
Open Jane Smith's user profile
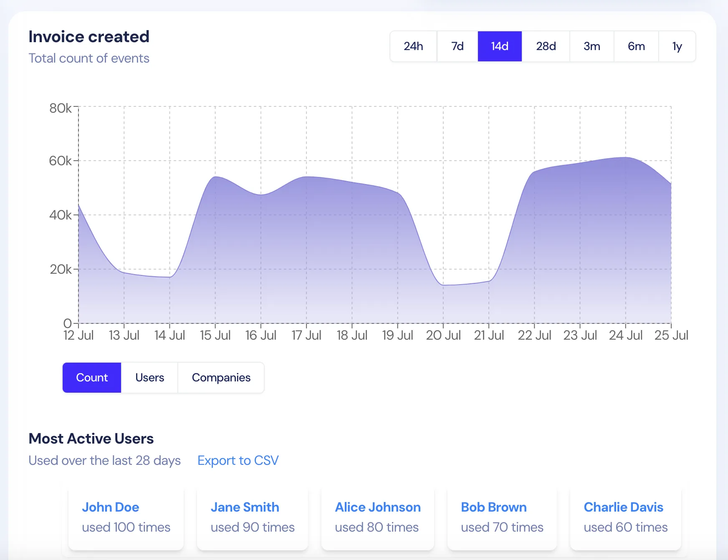tap(245, 507)
